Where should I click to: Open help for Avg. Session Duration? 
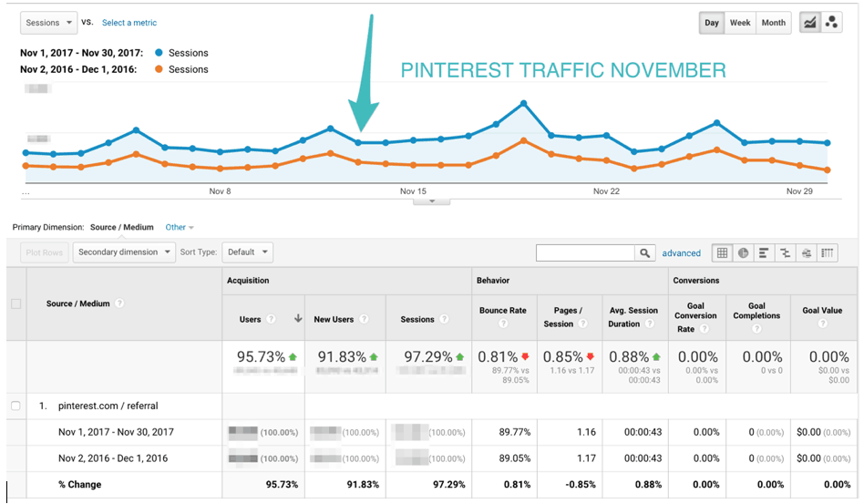coord(650,324)
